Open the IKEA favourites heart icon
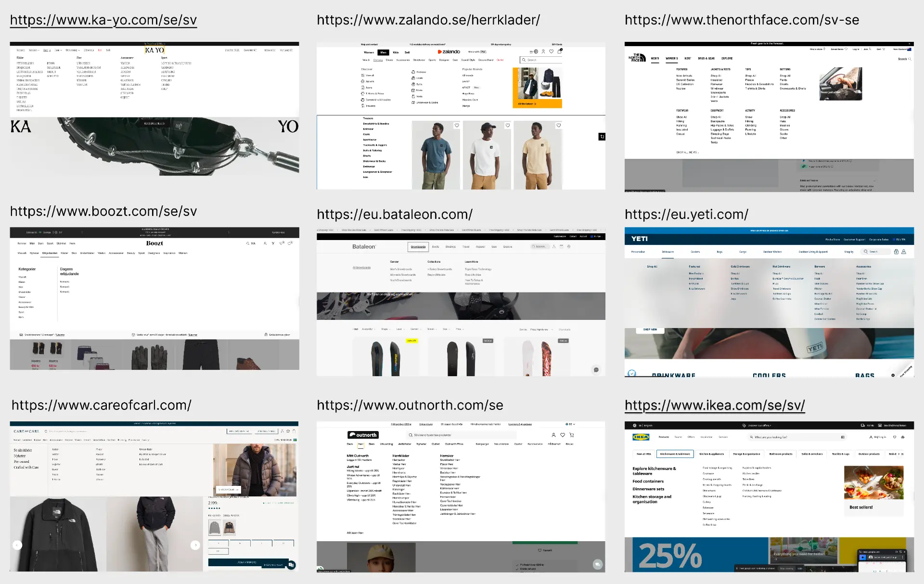The width and height of the screenshot is (924, 584). click(895, 437)
